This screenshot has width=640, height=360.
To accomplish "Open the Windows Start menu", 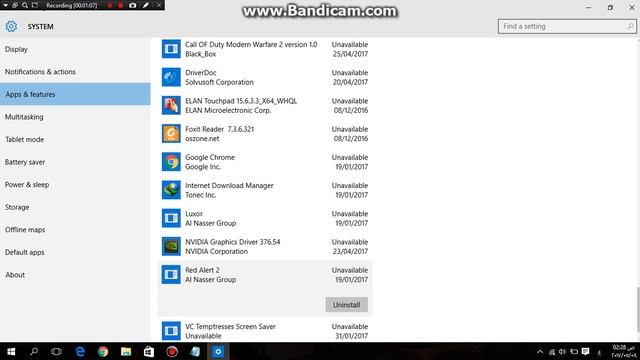I will point(11,351).
